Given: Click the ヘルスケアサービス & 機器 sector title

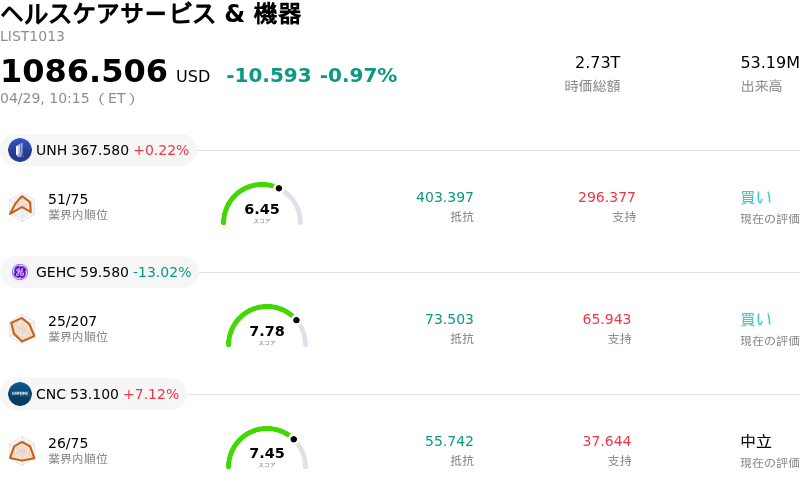Looking at the screenshot, I should (x=151, y=14).
